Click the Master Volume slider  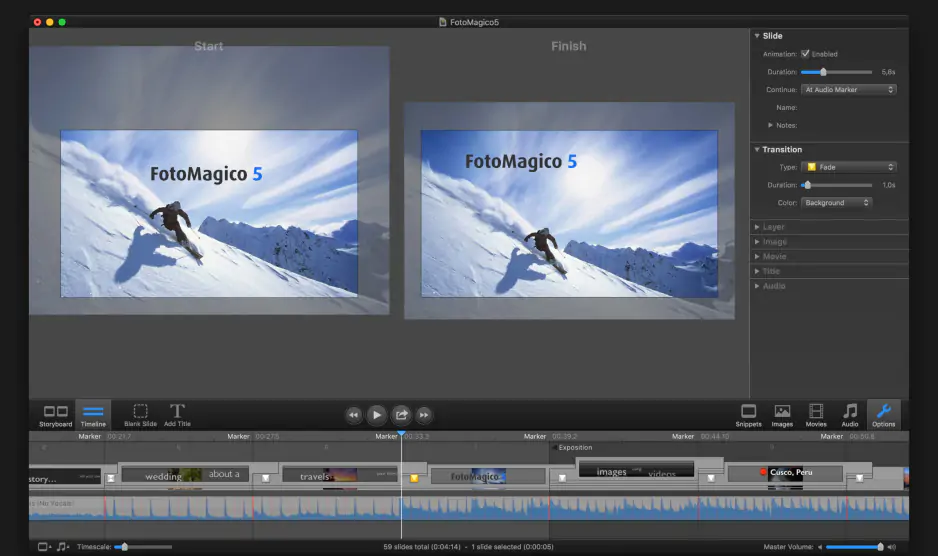click(x=853, y=547)
